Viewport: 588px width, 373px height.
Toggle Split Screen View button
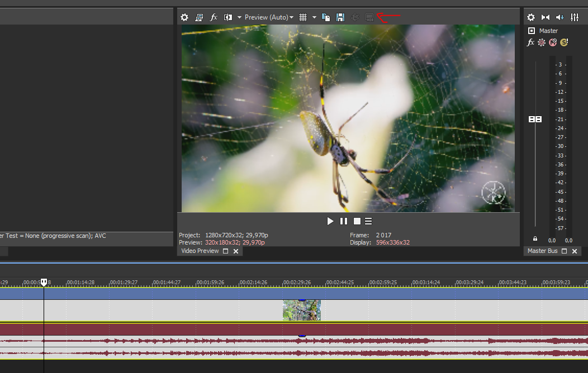[x=228, y=17]
